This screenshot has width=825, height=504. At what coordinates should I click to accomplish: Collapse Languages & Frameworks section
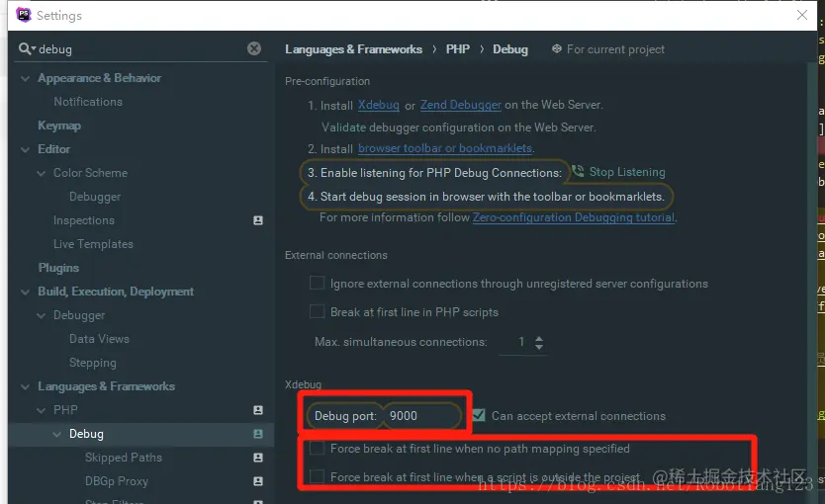point(25,386)
